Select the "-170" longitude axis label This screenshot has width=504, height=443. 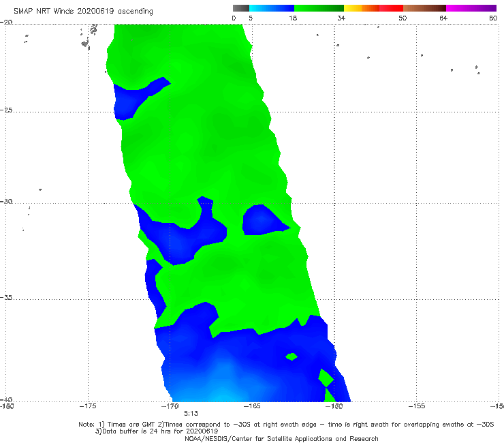[x=170, y=406]
